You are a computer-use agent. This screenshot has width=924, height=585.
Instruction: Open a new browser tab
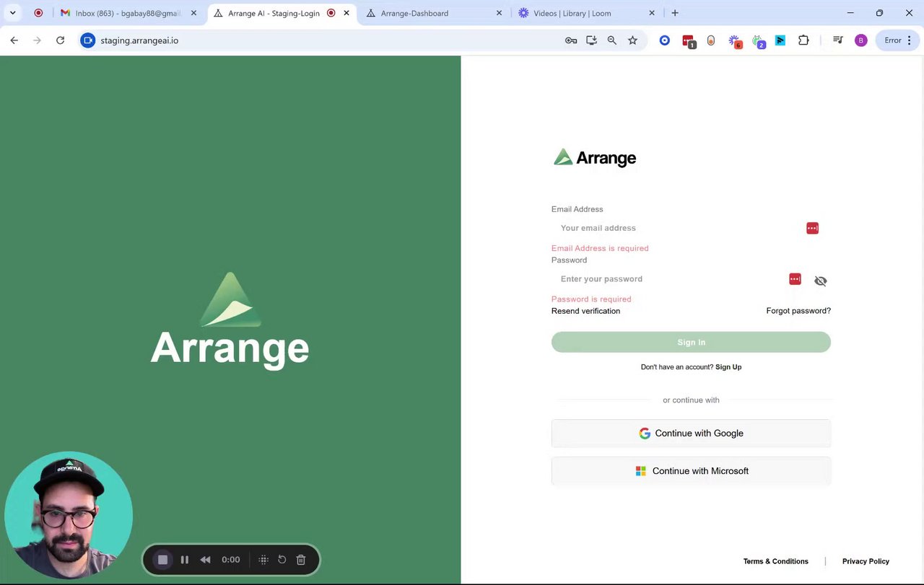[675, 13]
